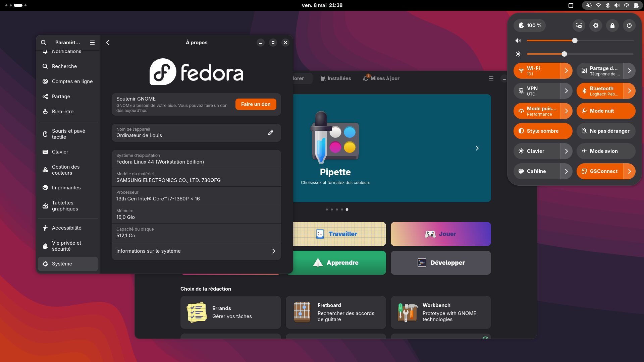Image resolution: width=644 pixels, height=362 pixels.
Task: Expand the VPN submenu arrow
Action: [x=566, y=91]
